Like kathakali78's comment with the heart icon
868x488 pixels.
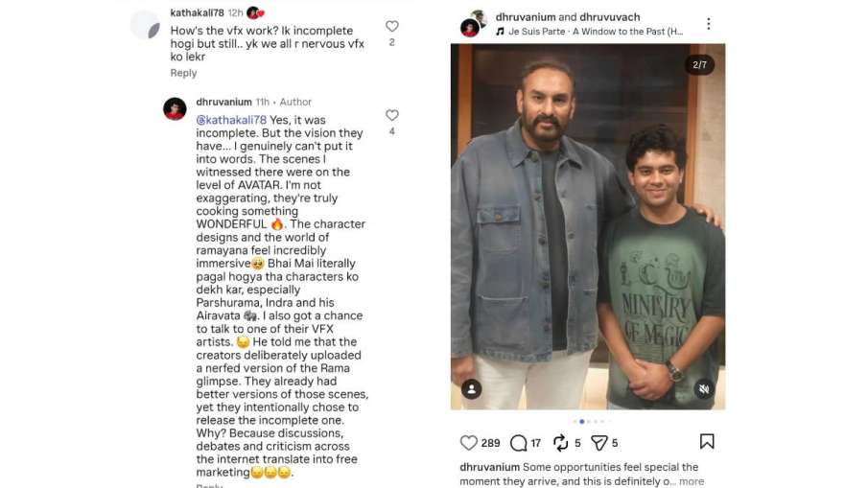[392, 26]
